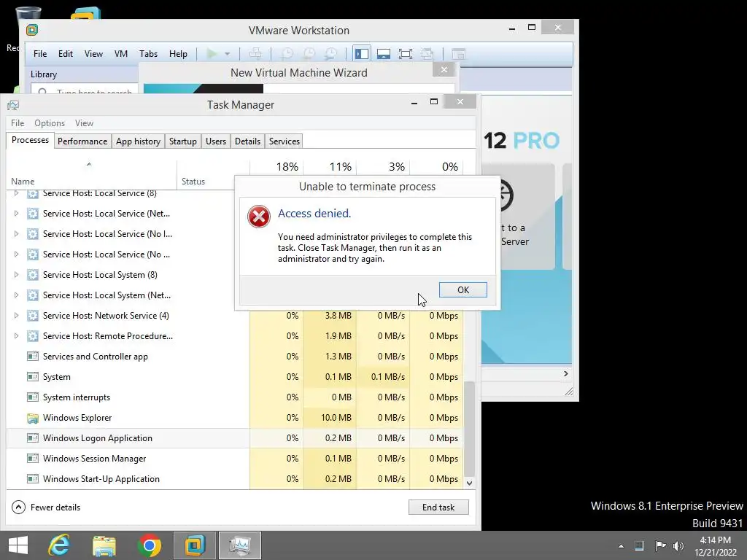Click volume speaker tray icon

[x=678, y=545]
